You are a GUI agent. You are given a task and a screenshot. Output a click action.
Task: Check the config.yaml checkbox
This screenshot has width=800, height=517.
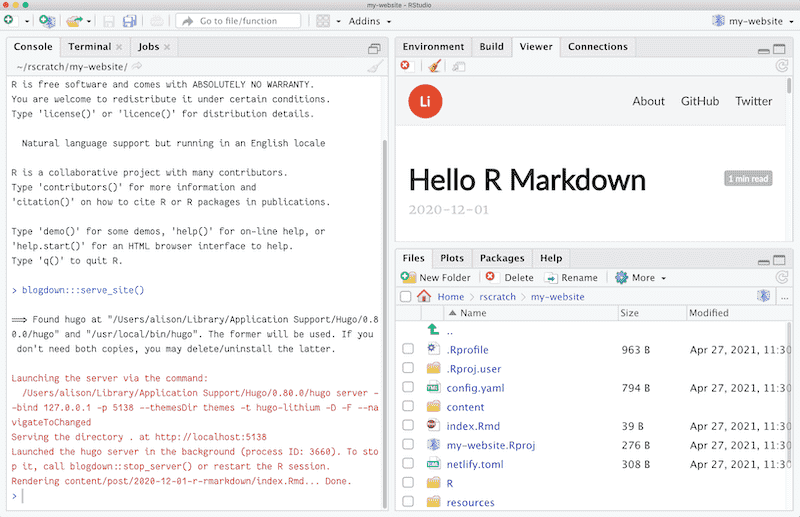tap(408, 387)
